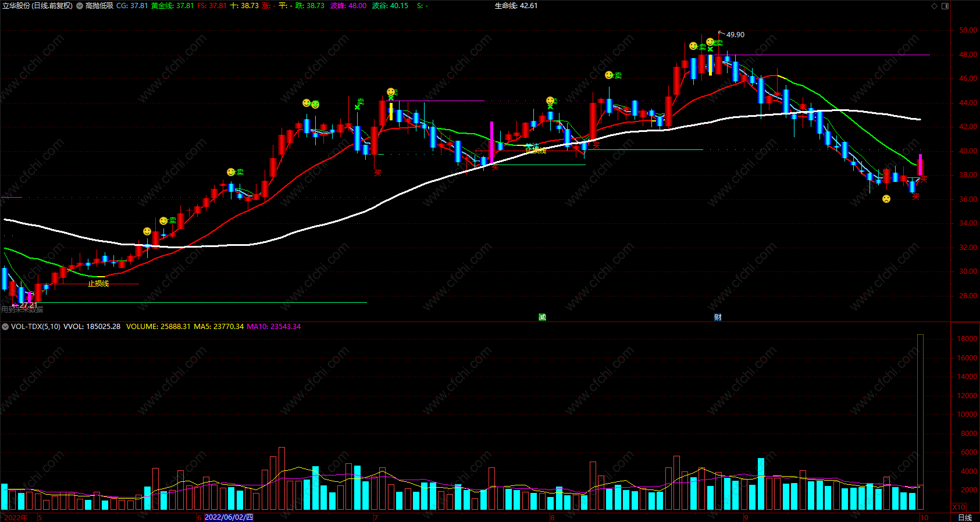Screen dimensions: 980x522
Task: Click the 高抛低吸 indicator name
Action: pos(99,6)
